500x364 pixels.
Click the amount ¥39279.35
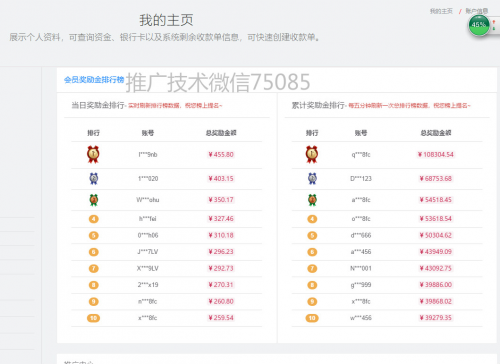coord(436,318)
